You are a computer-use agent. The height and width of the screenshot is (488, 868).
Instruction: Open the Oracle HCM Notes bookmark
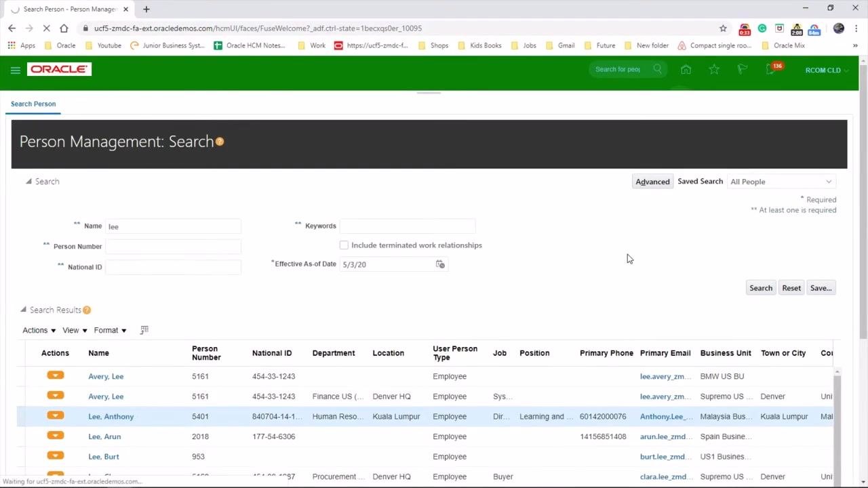pyautogui.click(x=250, y=45)
